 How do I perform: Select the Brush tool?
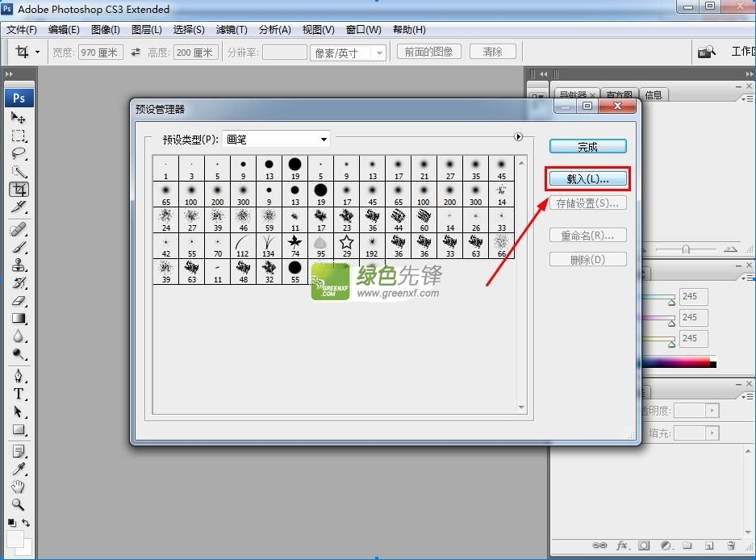pyautogui.click(x=19, y=248)
